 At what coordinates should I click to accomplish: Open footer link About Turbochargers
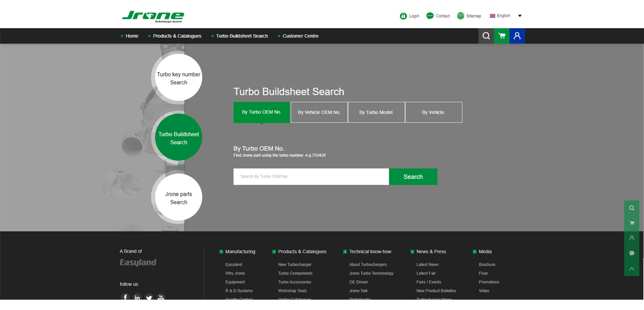click(x=368, y=265)
